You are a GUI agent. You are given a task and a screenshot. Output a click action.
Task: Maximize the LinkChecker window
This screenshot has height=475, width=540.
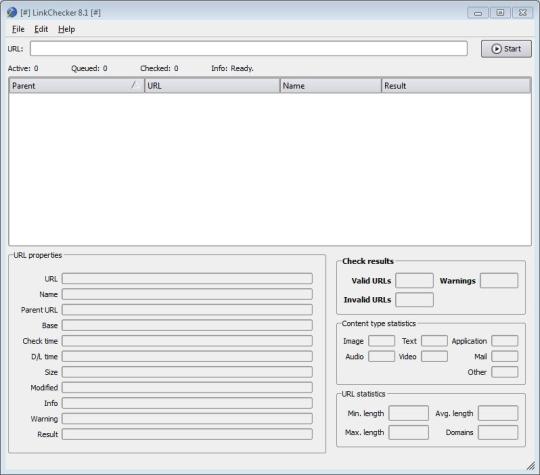point(500,13)
